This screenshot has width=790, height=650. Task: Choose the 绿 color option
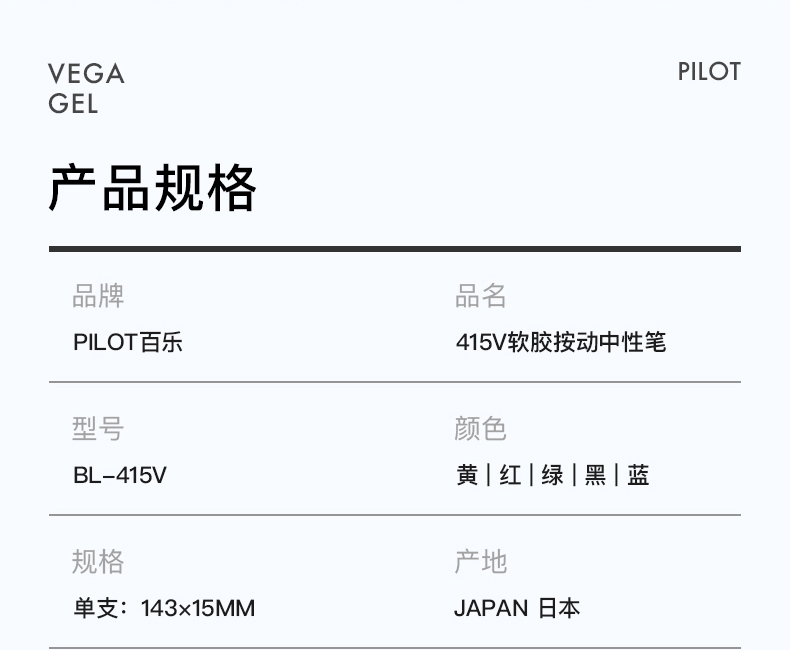pyautogui.click(x=553, y=475)
